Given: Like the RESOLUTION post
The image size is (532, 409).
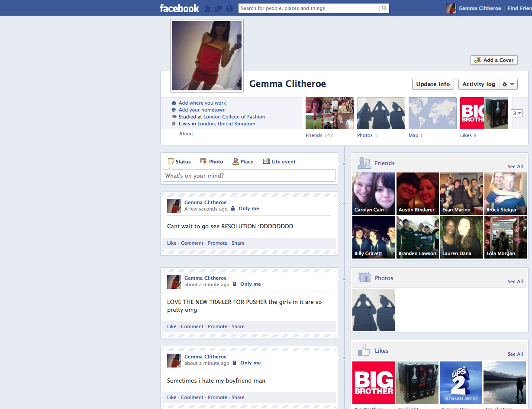Looking at the screenshot, I should tap(172, 243).
